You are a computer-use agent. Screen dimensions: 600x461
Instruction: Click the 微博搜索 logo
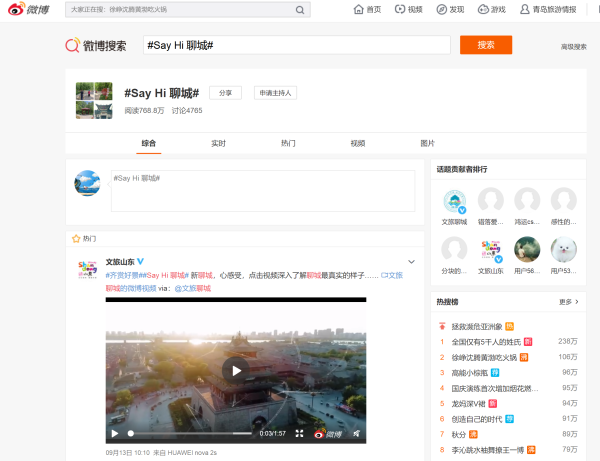pos(96,46)
